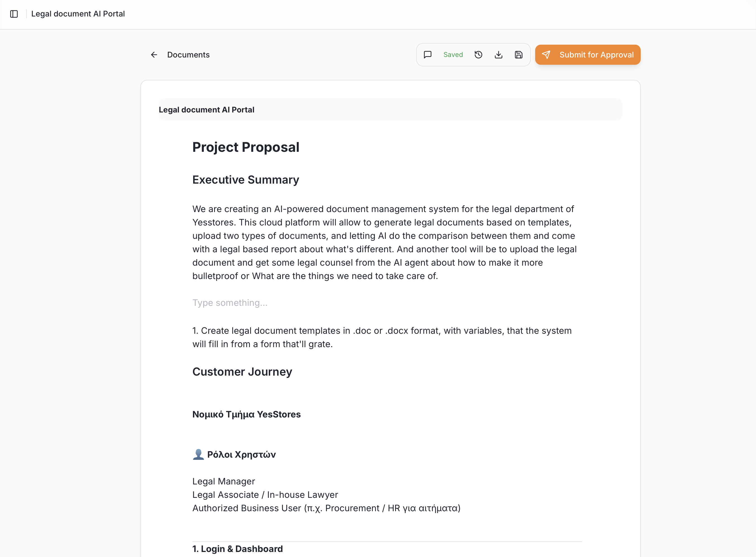The width and height of the screenshot is (756, 557).
Task: Click the Project Proposal heading
Action: (x=246, y=147)
